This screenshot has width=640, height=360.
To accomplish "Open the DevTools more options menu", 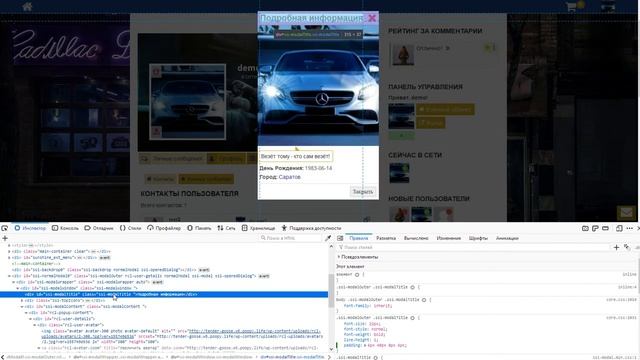I will [x=629, y=228].
